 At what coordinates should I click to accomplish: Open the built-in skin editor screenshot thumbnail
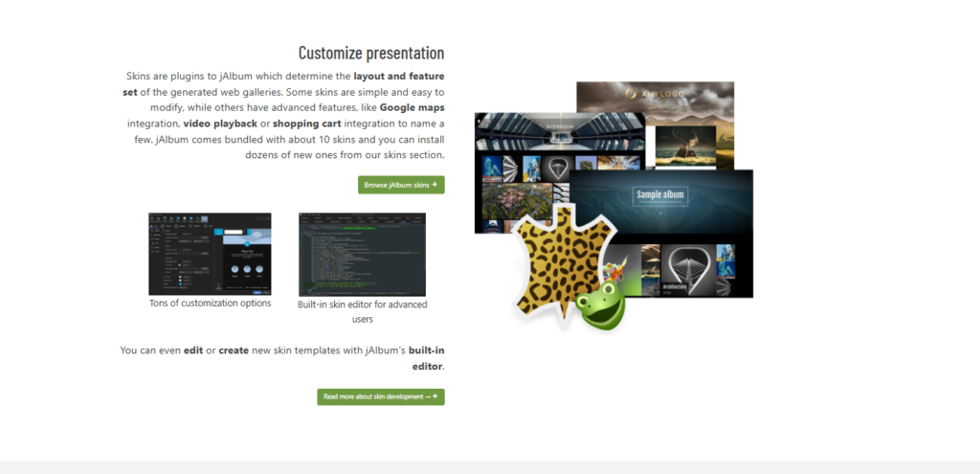tap(362, 255)
